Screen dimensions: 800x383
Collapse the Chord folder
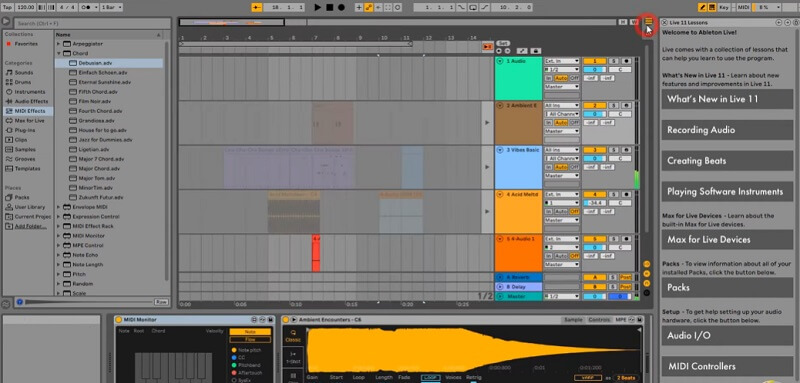pos(59,53)
